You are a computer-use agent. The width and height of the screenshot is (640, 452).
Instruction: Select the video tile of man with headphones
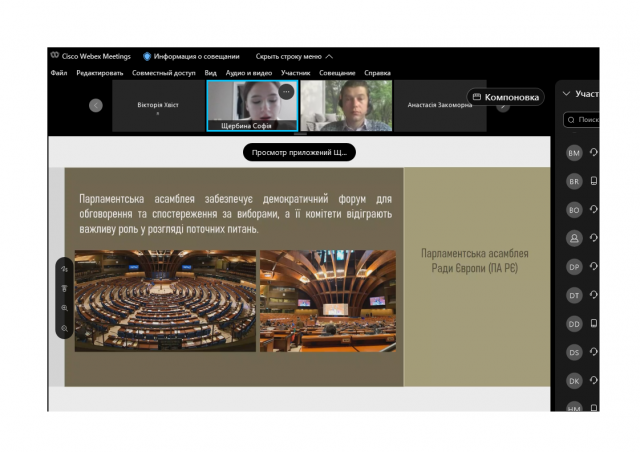click(x=346, y=106)
